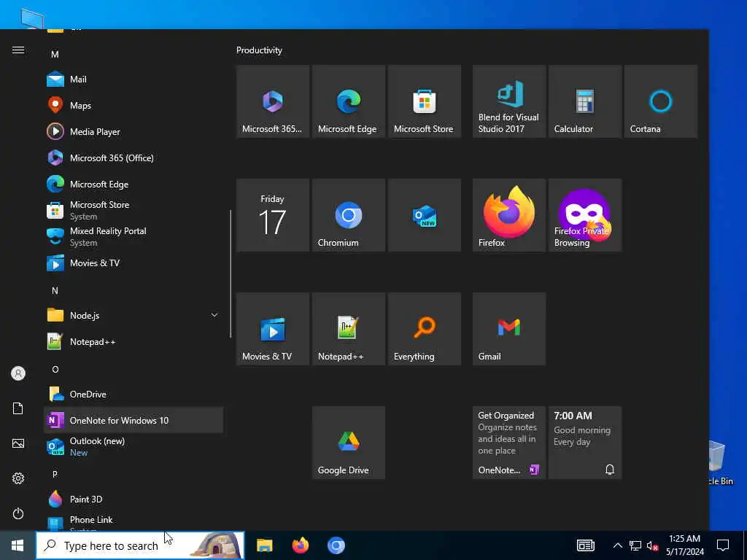Screen dimensions: 747x560
Task: Show hidden system tray icons
Action: click(617, 545)
